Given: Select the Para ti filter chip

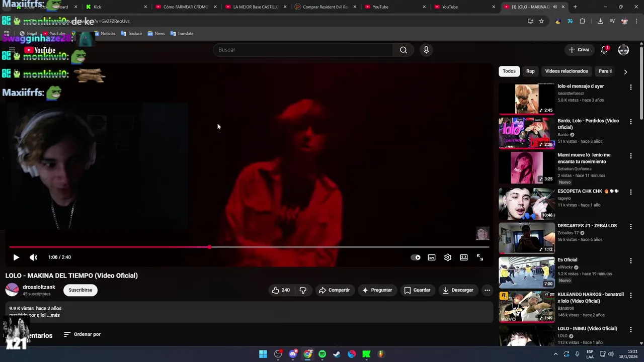Looking at the screenshot, I should point(605,71).
